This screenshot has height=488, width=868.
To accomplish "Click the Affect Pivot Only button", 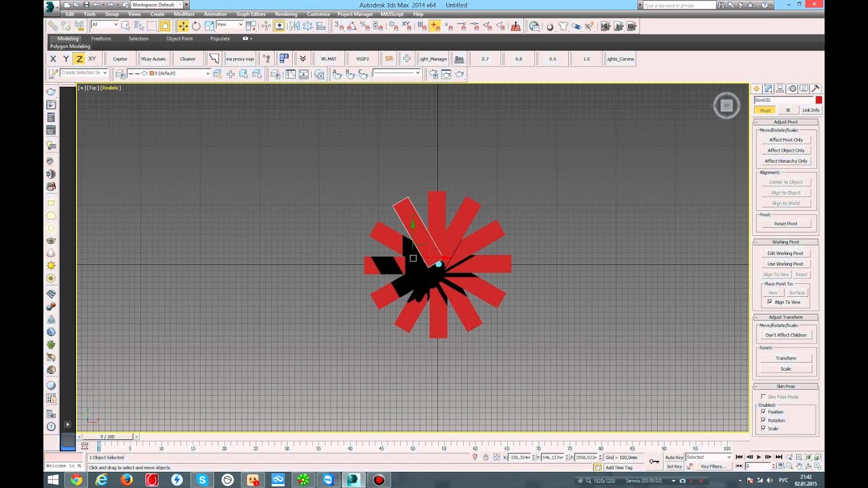I will (x=786, y=140).
